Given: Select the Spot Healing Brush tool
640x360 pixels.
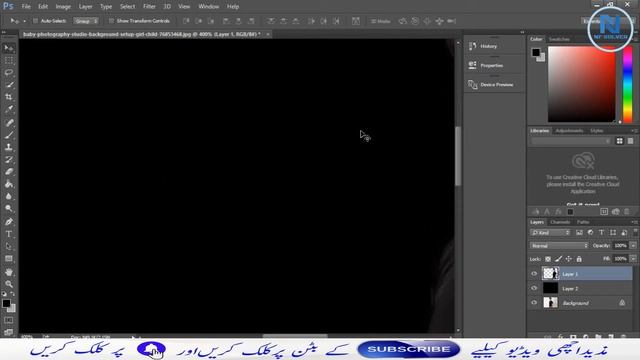Looking at the screenshot, I should coord(9,122).
